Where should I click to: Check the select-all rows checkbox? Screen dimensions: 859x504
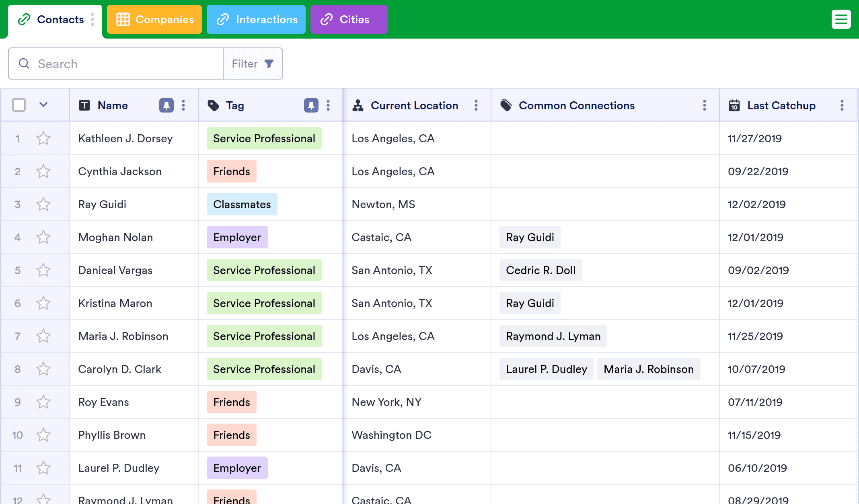tap(19, 105)
